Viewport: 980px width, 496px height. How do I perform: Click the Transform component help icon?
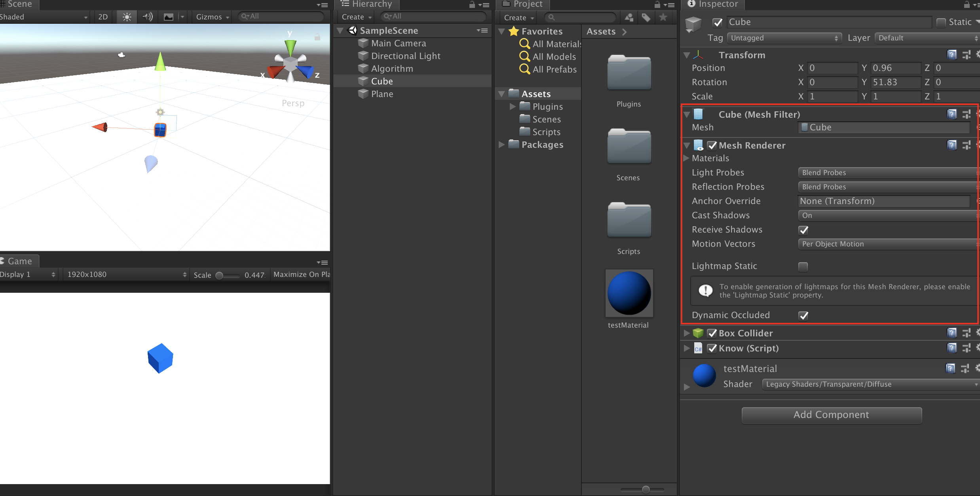pos(952,55)
